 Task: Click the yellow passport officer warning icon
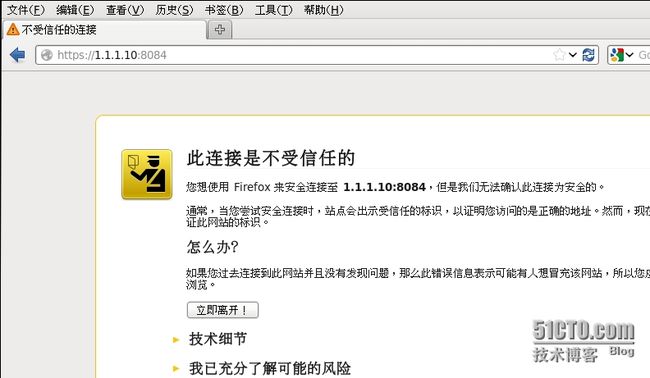tap(147, 174)
